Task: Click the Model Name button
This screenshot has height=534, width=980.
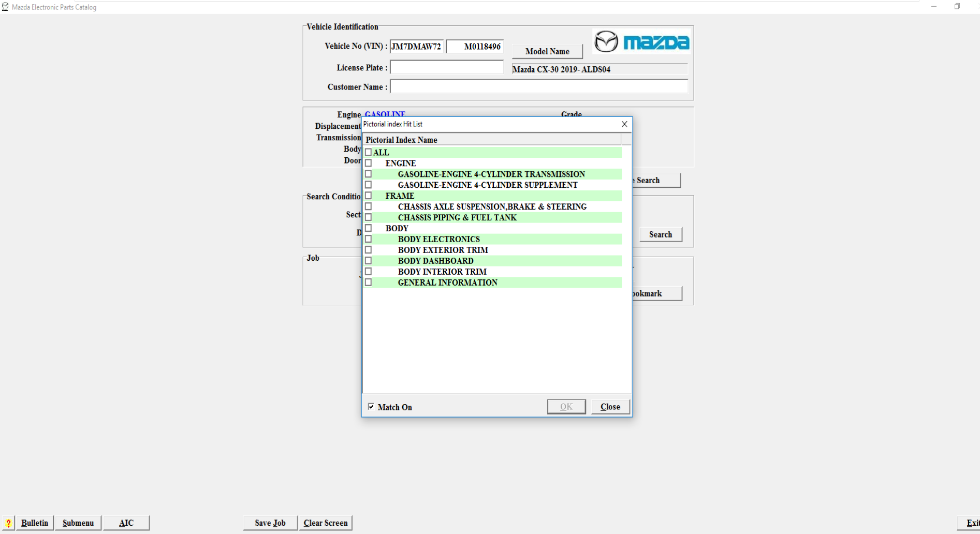Action: (547, 51)
